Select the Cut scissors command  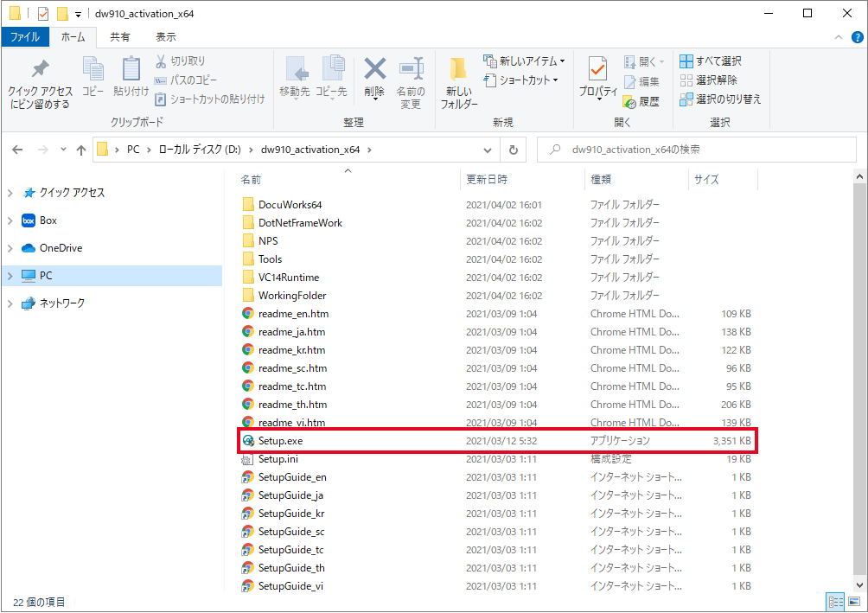coord(180,61)
